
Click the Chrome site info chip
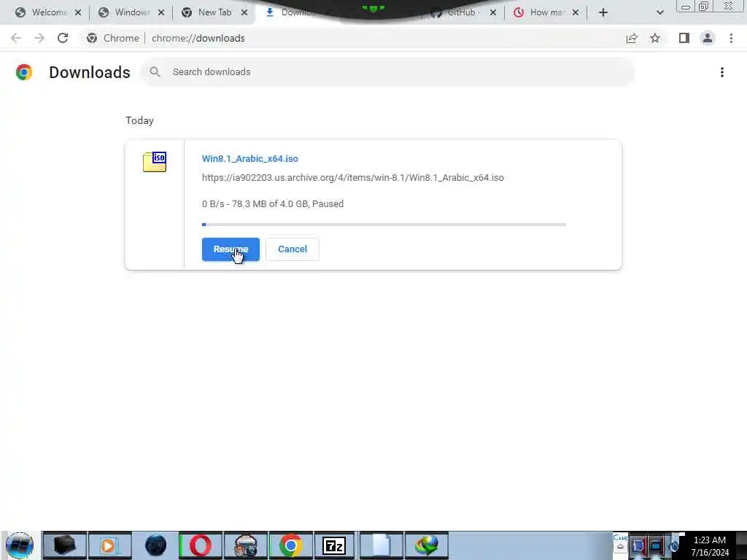click(x=113, y=38)
